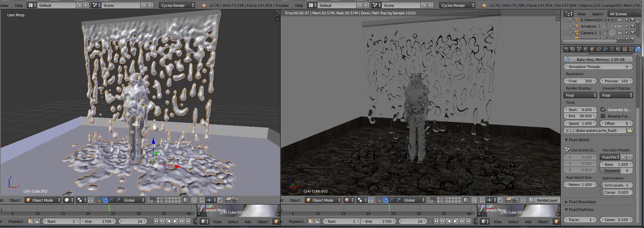644x228 pixels.
Task: Hide the Armature object via eye icon
Action: [x=620, y=26]
